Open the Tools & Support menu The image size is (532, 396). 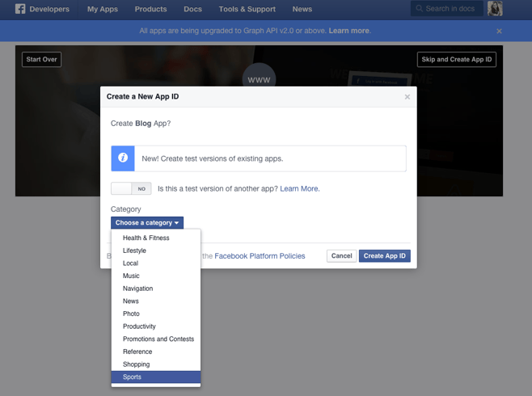click(247, 9)
